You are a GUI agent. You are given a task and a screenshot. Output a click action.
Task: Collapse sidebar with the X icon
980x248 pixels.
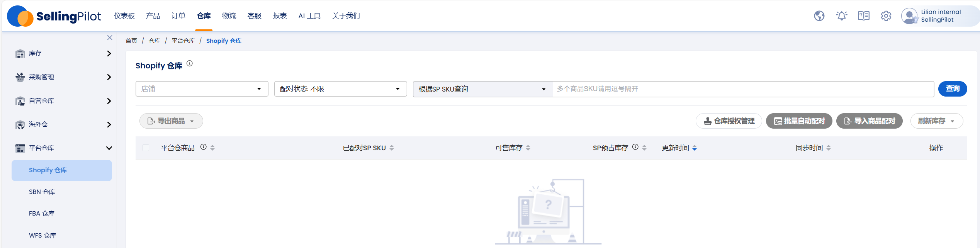110,37
